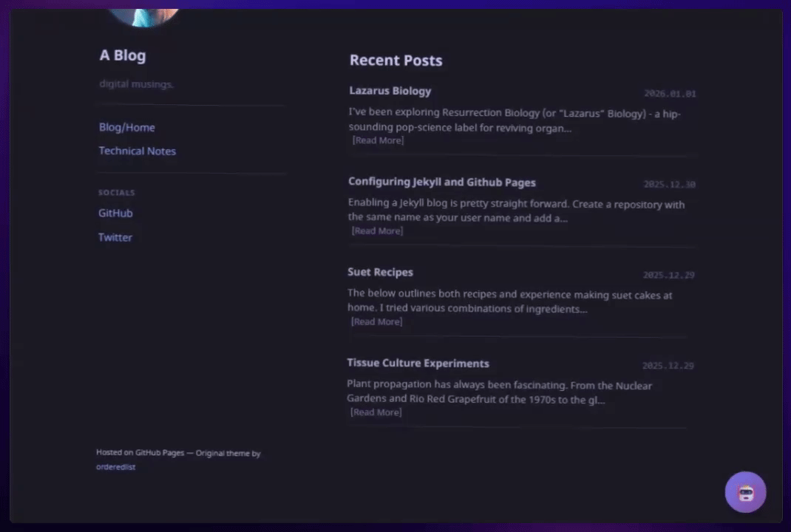Open Configuring Jekyll and Github Pages post

(441, 182)
